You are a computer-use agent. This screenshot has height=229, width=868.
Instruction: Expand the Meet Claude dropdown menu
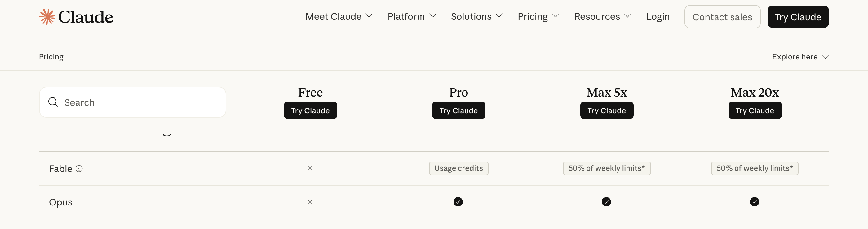(339, 16)
